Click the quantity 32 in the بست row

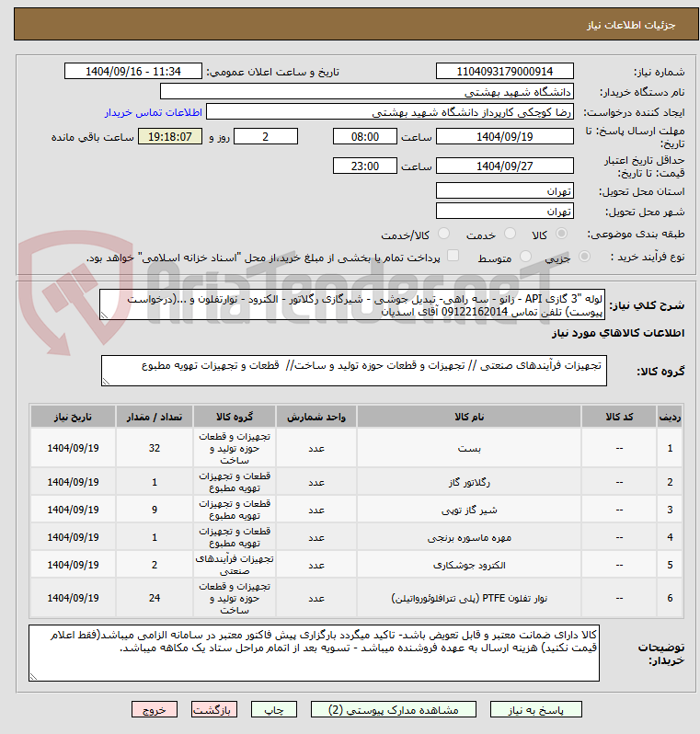(x=155, y=448)
